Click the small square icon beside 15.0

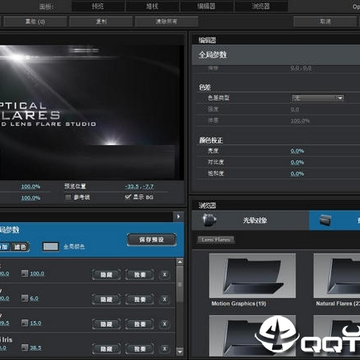(25, 323)
